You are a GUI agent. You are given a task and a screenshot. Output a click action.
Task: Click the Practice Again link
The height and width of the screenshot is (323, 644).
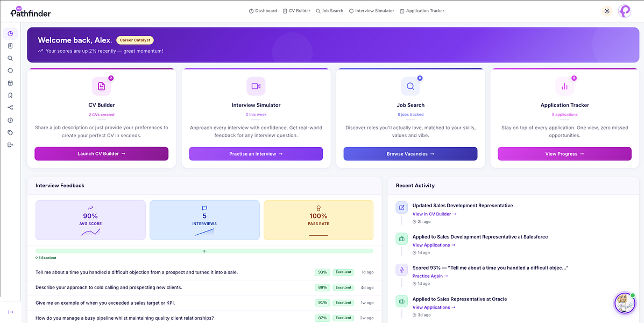(x=430, y=276)
